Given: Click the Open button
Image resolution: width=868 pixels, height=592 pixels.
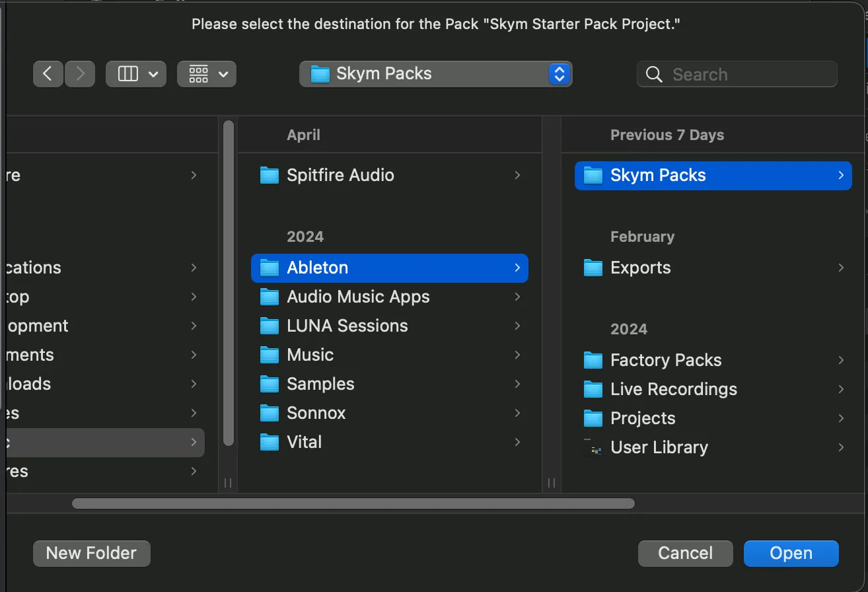Looking at the screenshot, I should tap(791, 553).
